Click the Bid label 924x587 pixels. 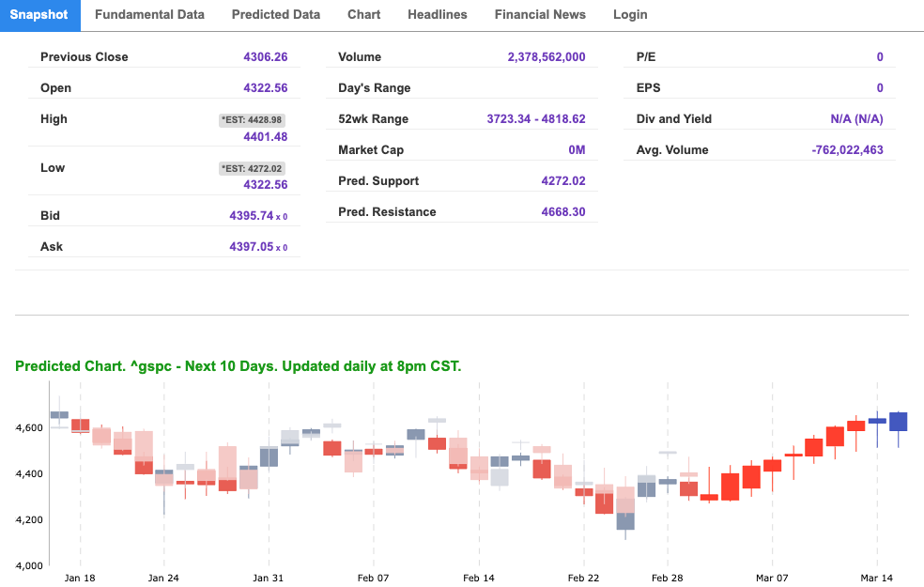50,216
